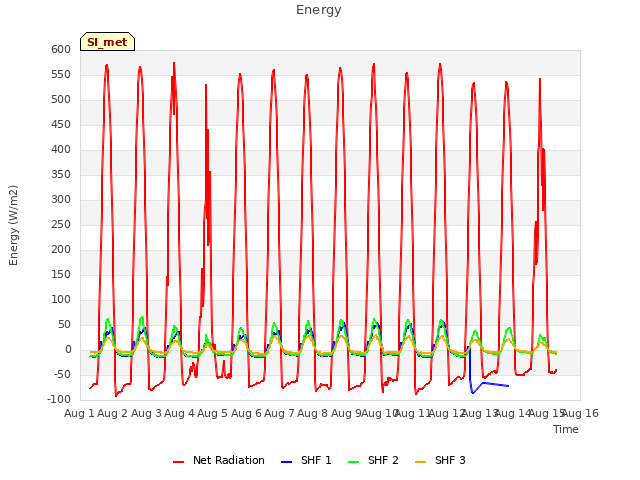Click the Aug 16 x-axis tick label
Screen dimensions: 640x480
[x=580, y=413]
